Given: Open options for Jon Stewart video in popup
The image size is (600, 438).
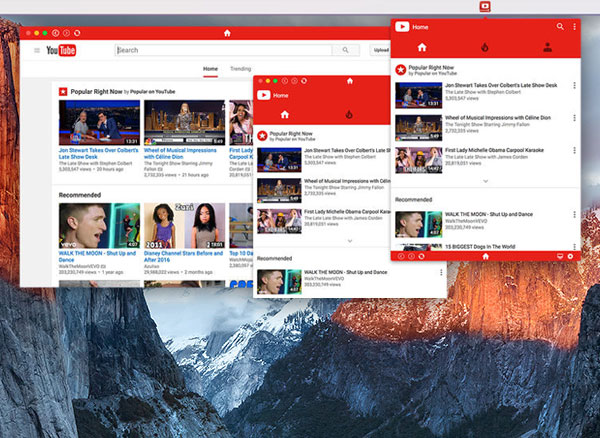Looking at the screenshot, I should (x=574, y=86).
